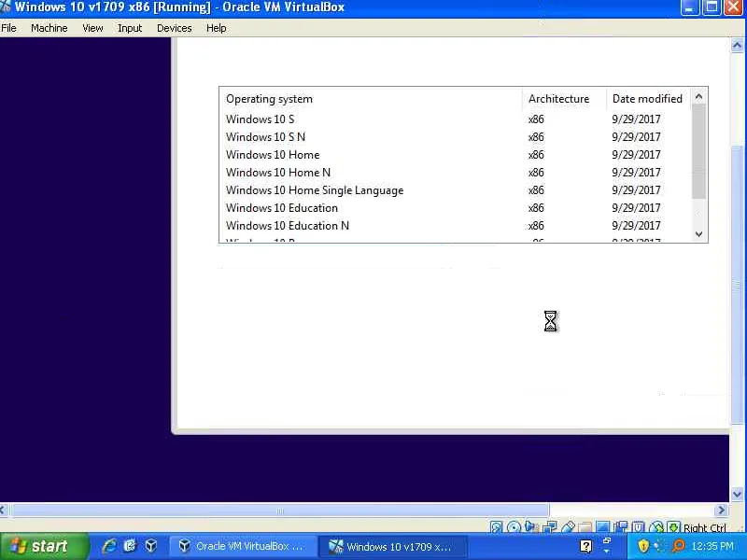Open the Help menu
747x560 pixels.
click(217, 28)
